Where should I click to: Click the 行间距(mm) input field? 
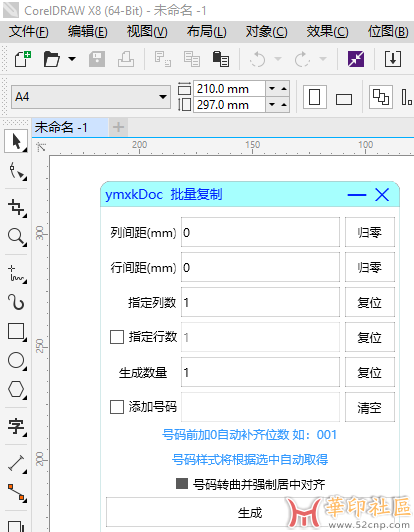tap(260, 267)
